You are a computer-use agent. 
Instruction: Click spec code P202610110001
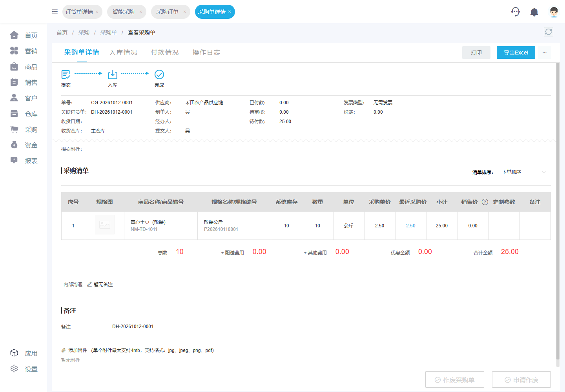tap(221, 229)
